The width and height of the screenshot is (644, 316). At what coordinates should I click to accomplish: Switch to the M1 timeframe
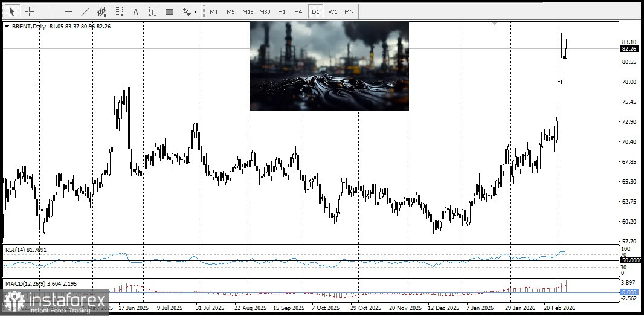coord(214,11)
